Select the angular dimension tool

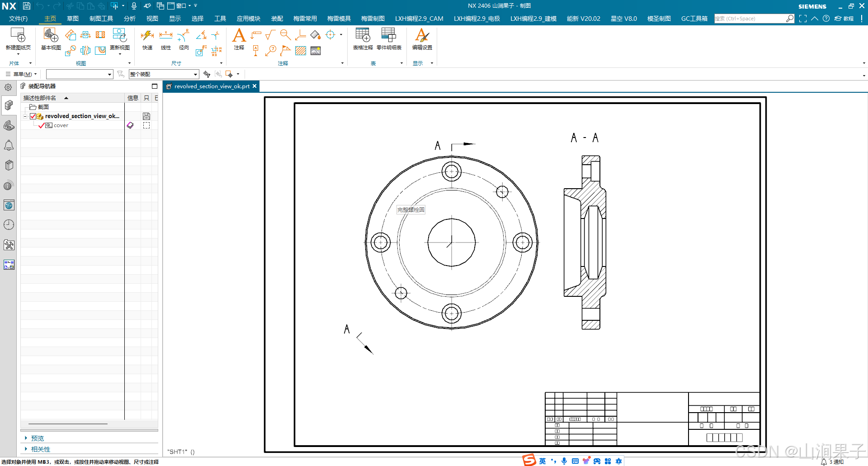[x=201, y=35]
